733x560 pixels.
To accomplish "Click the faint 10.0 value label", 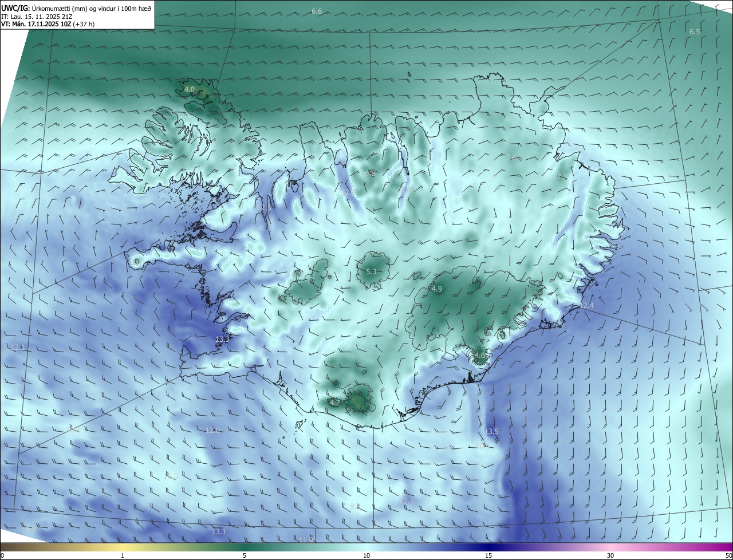I will (171, 476).
